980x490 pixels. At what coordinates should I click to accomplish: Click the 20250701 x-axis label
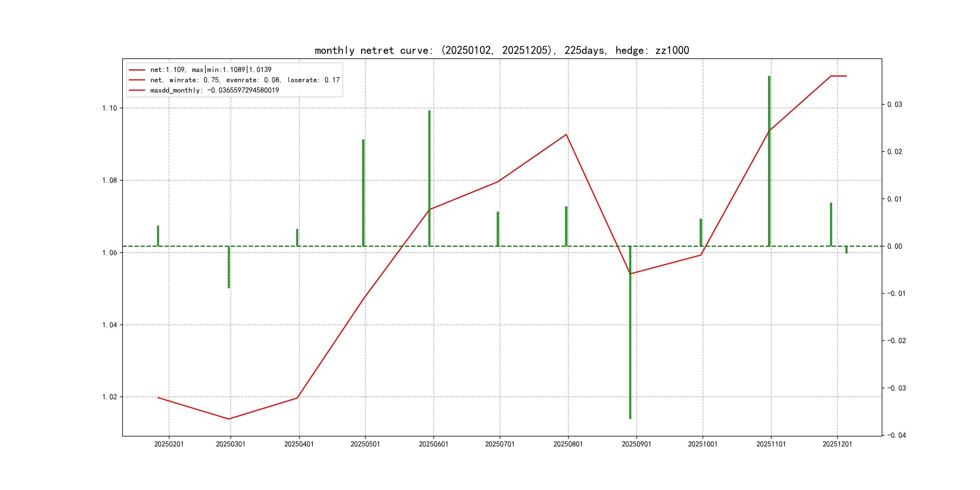tap(499, 444)
